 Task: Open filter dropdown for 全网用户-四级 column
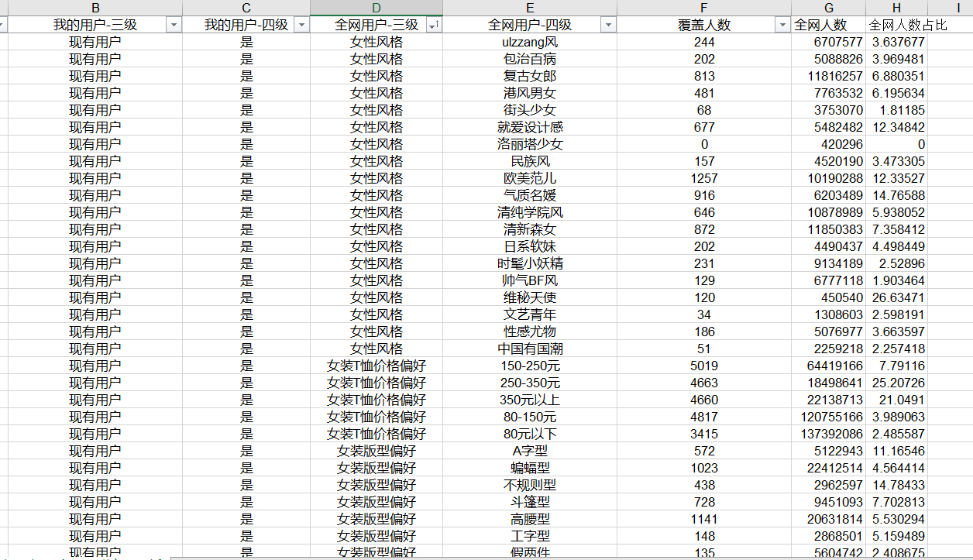[608, 25]
